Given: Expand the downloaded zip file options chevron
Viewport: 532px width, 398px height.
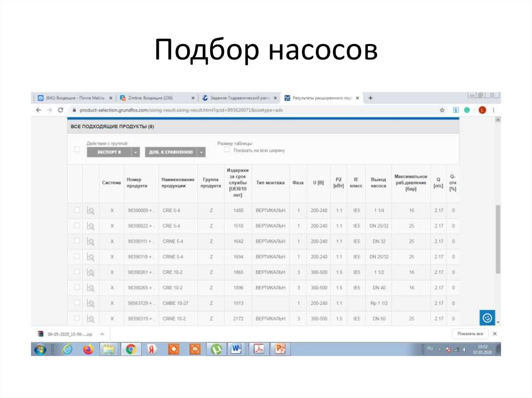Looking at the screenshot, I should [x=103, y=334].
